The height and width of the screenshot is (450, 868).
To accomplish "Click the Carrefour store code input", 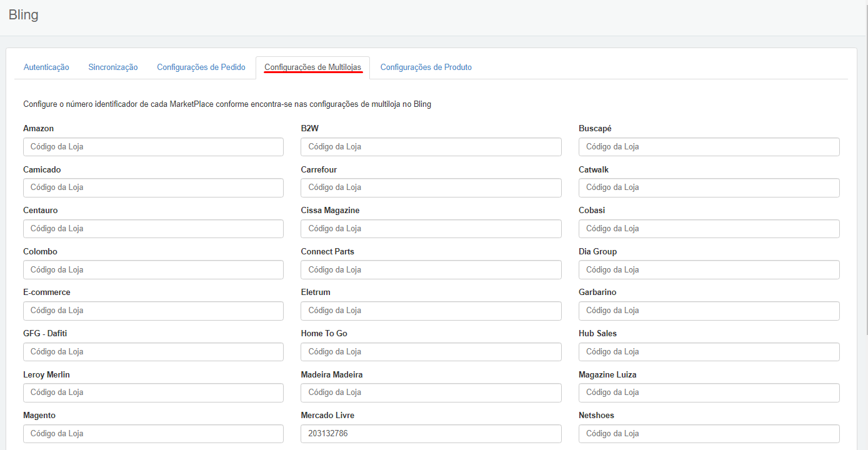I will (431, 187).
